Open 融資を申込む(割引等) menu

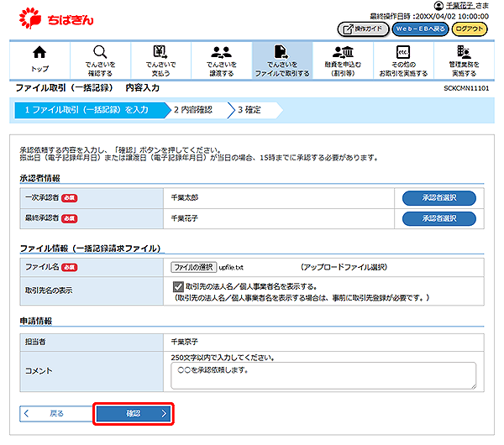pos(343,60)
